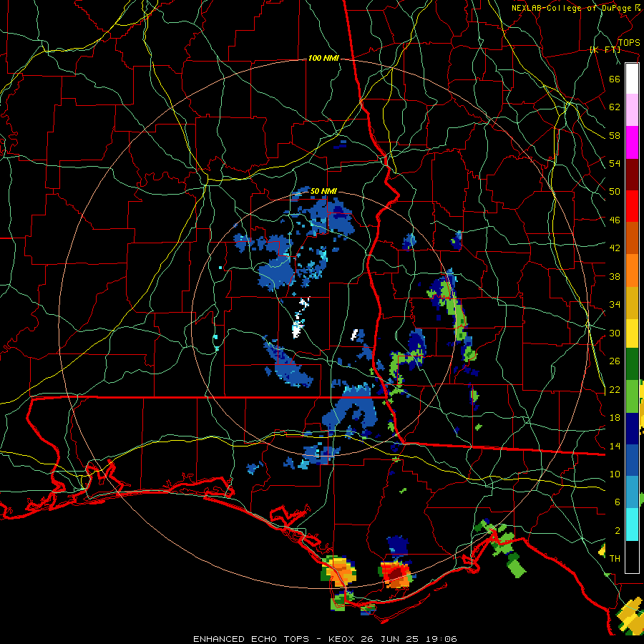Click the '100 NMI' range ring label
644x644 pixels.
(323, 59)
